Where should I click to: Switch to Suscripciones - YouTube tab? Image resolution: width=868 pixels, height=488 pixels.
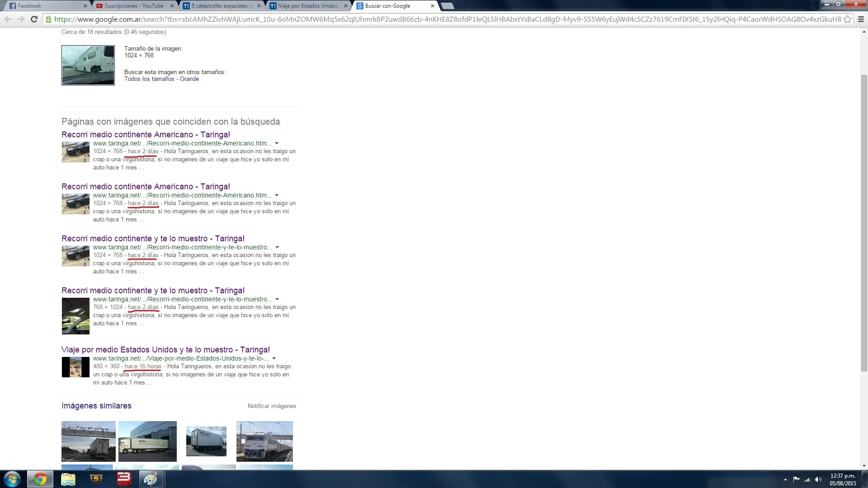[x=133, y=6]
